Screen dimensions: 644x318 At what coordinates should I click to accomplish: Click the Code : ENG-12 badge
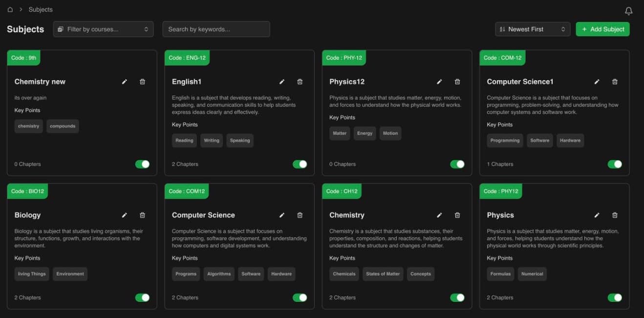[187, 58]
